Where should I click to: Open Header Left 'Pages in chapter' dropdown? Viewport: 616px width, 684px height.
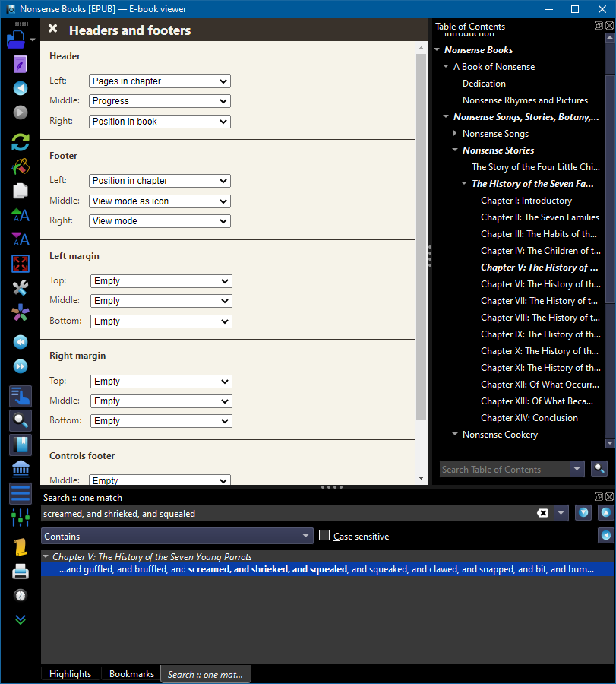coord(160,81)
